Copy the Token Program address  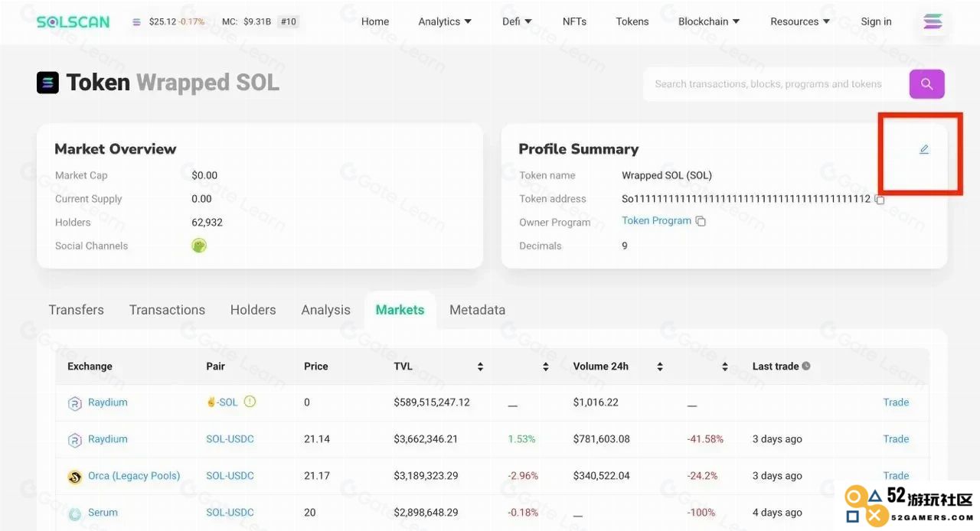click(x=701, y=221)
